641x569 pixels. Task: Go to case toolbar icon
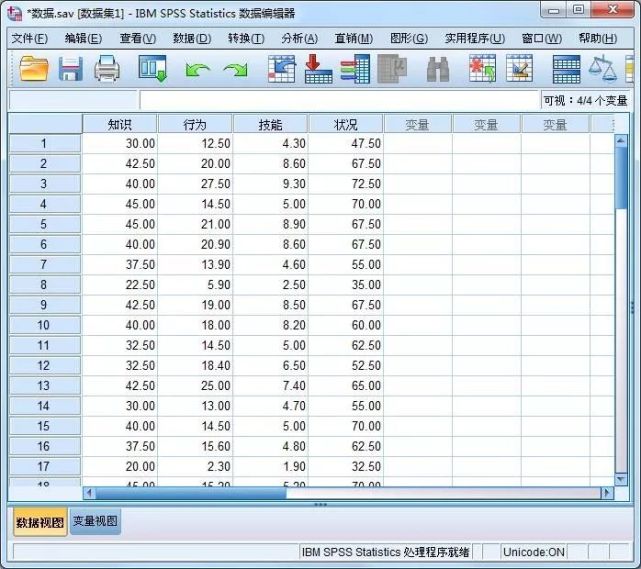coord(282,68)
